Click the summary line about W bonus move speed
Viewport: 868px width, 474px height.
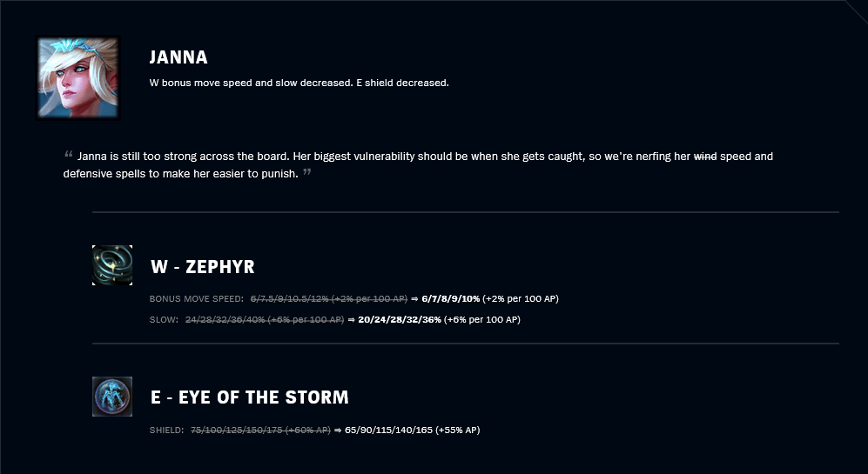tap(299, 83)
